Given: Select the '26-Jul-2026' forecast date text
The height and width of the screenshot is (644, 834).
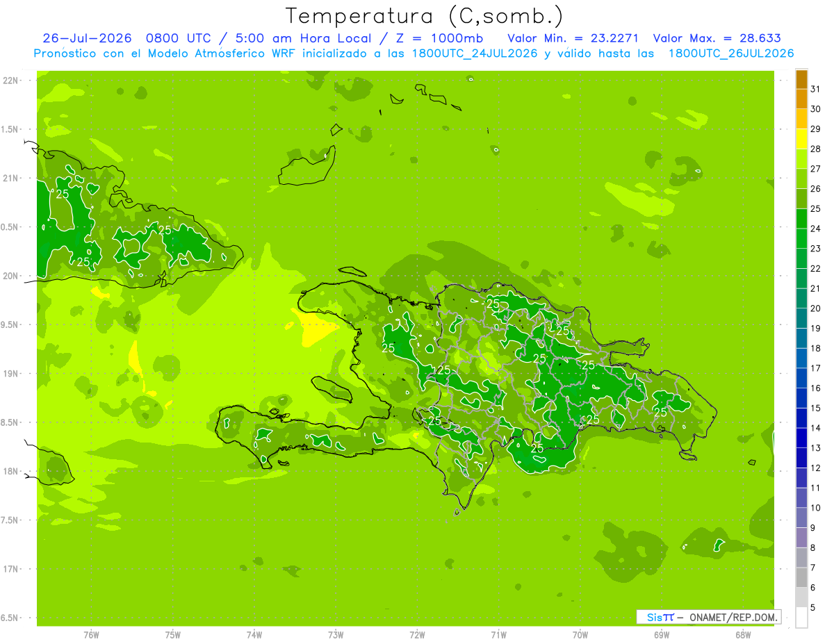Looking at the screenshot, I should point(88,38).
